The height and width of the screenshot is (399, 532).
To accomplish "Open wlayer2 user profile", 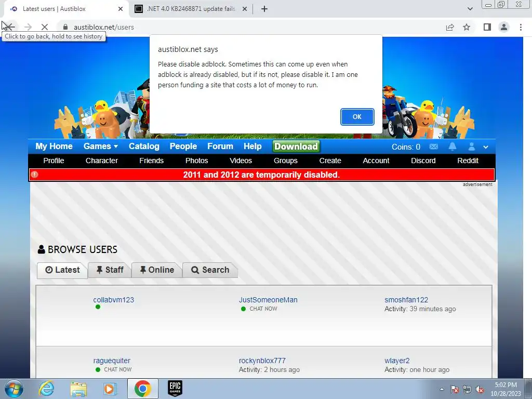I will (397, 361).
